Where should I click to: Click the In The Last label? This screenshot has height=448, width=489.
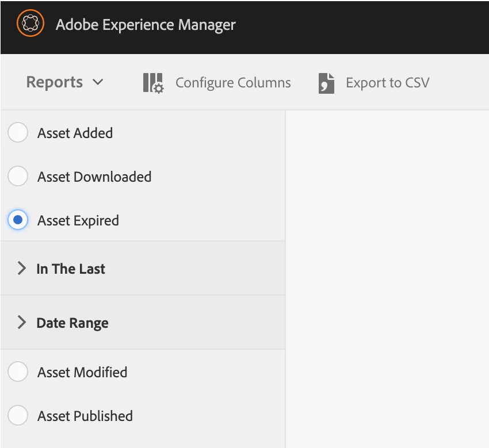(71, 269)
